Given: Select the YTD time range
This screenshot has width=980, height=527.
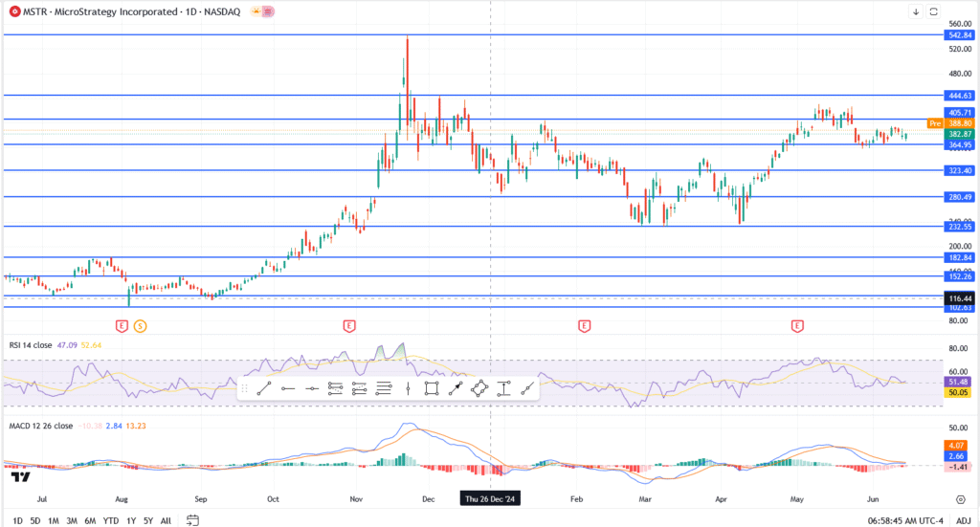Looking at the screenshot, I should click(x=111, y=520).
